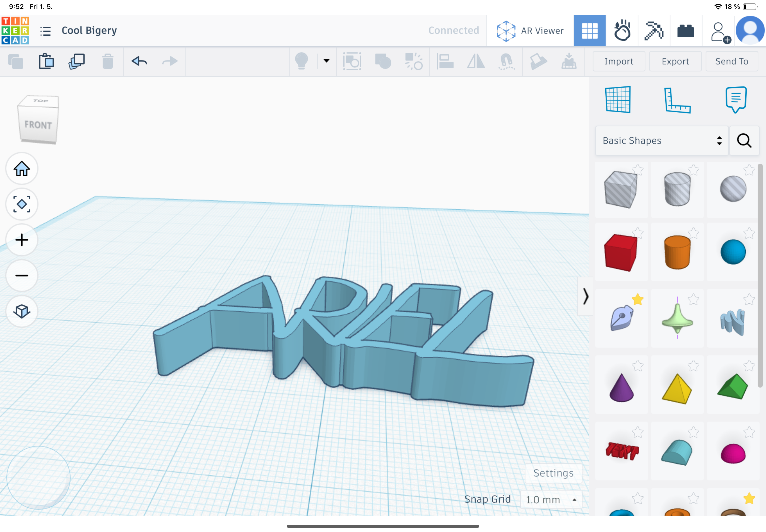This screenshot has width=766, height=532.
Task: Paste using the clipboard icon
Action: tap(46, 61)
